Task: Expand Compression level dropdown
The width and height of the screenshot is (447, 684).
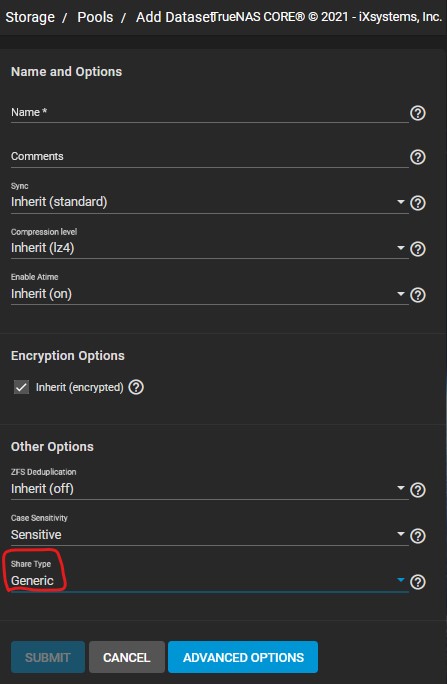Action: point(209,248)
